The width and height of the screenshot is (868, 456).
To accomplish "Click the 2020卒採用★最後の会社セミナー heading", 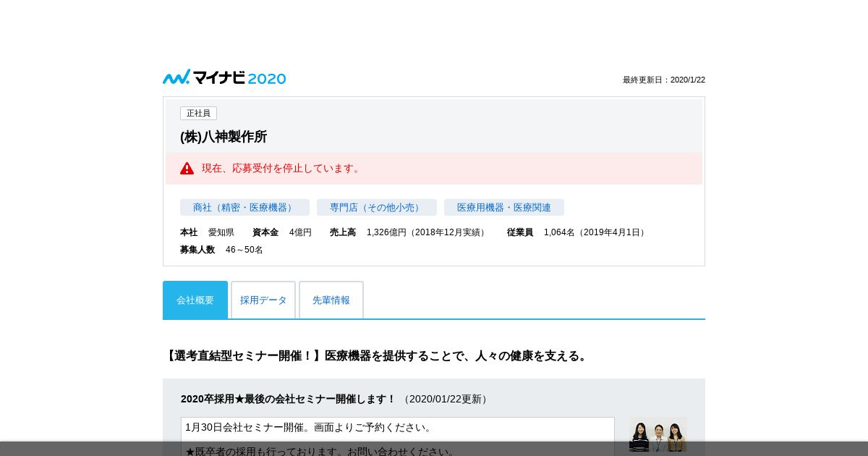I will [289, 399].
